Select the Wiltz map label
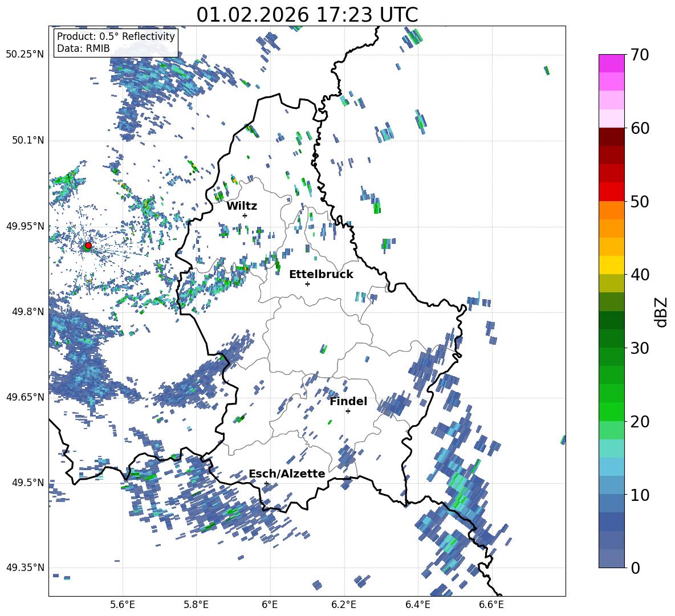This screenshot has height=616, width=675. (x=242, y=206)
